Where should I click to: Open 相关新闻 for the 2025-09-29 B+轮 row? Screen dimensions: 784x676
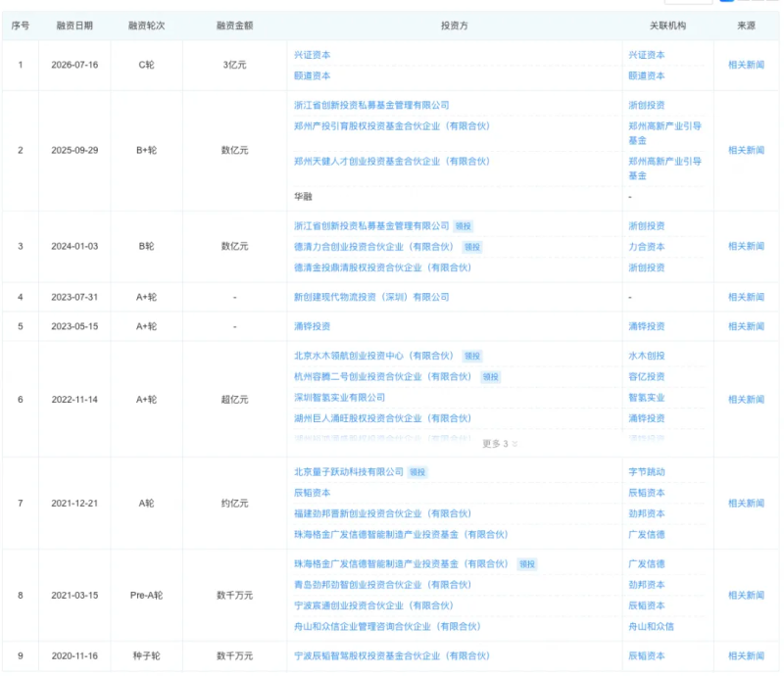tap(746, 151)
